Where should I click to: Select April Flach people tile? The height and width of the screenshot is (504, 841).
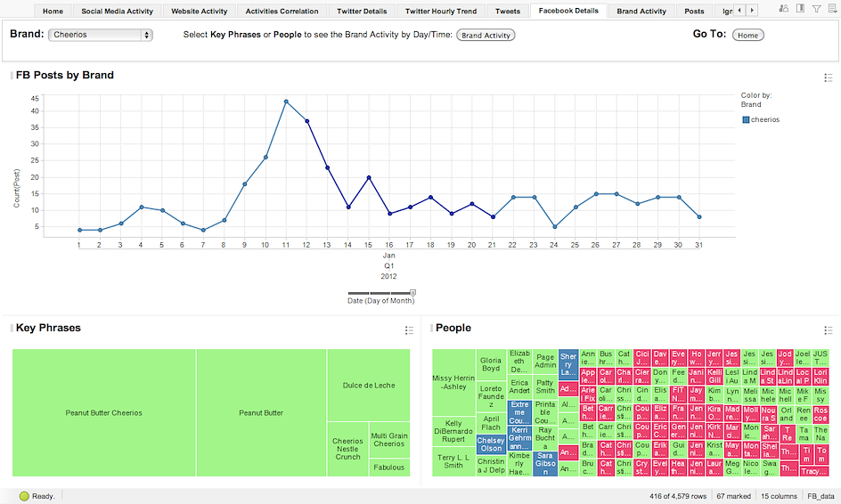click(x=491, y=423)
